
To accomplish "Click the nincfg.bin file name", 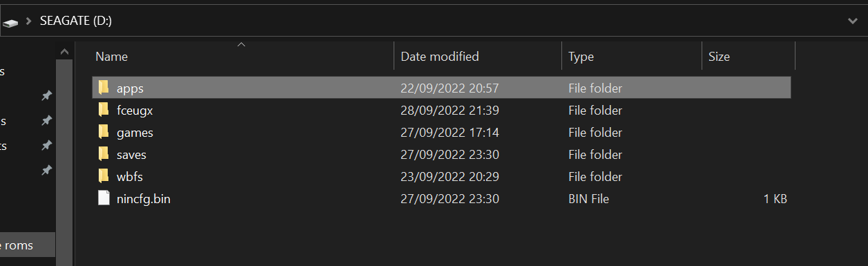I will click(143, 199).
